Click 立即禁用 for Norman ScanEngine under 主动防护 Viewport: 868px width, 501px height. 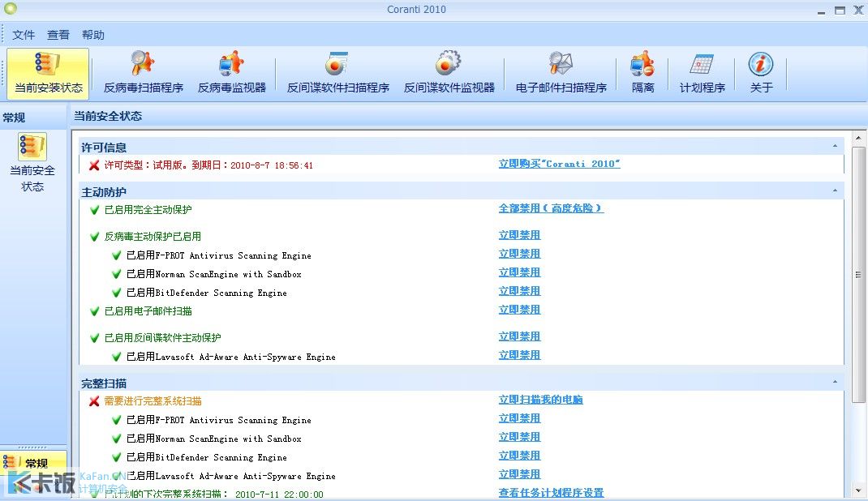tap(519, 272)
